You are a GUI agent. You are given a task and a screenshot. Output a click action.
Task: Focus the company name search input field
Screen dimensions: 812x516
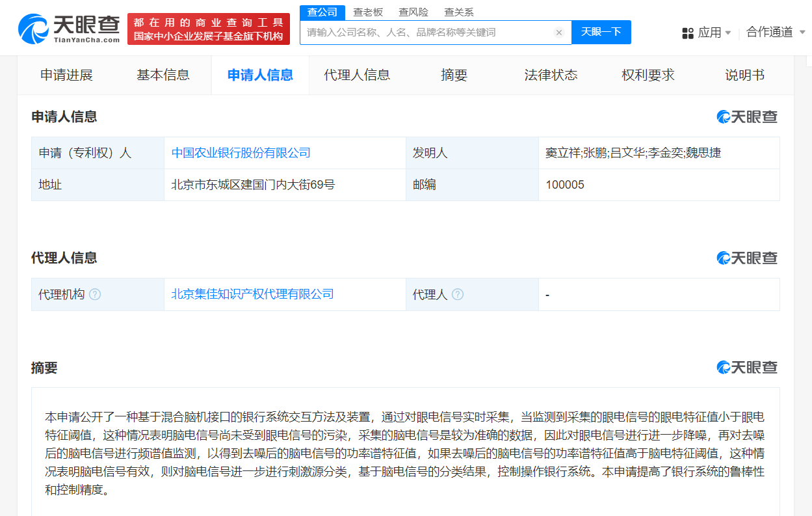pos(426,33)
